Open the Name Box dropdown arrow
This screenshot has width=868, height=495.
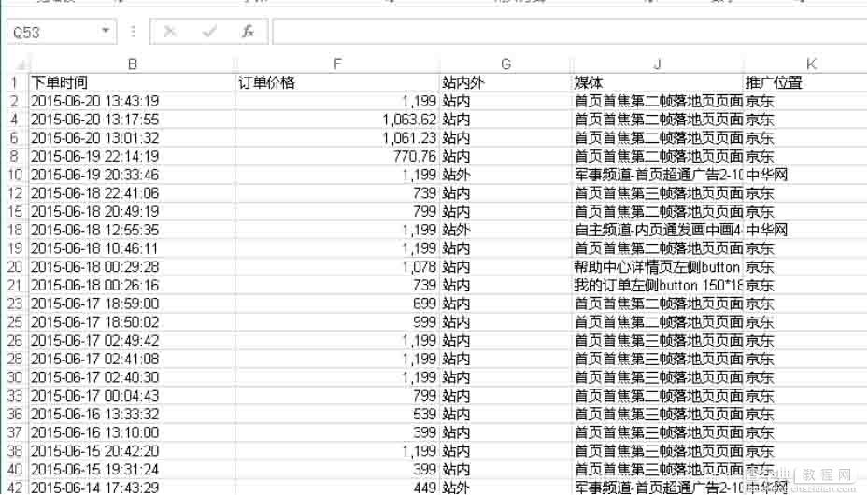pos(106,31)
